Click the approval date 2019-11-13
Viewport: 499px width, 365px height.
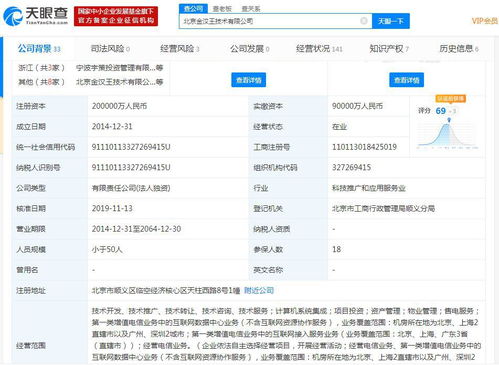(x=112, y=208)
